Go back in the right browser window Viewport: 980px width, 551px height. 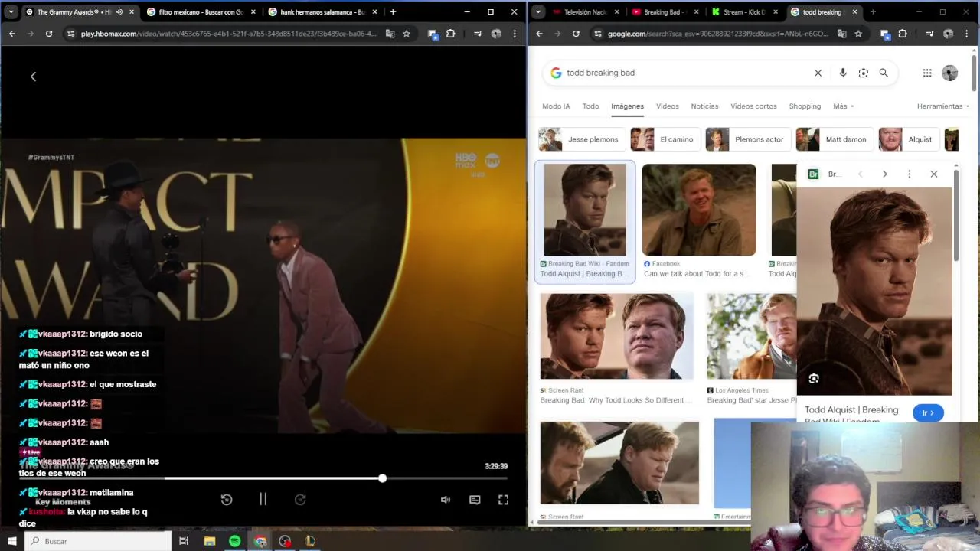[539, 34]
